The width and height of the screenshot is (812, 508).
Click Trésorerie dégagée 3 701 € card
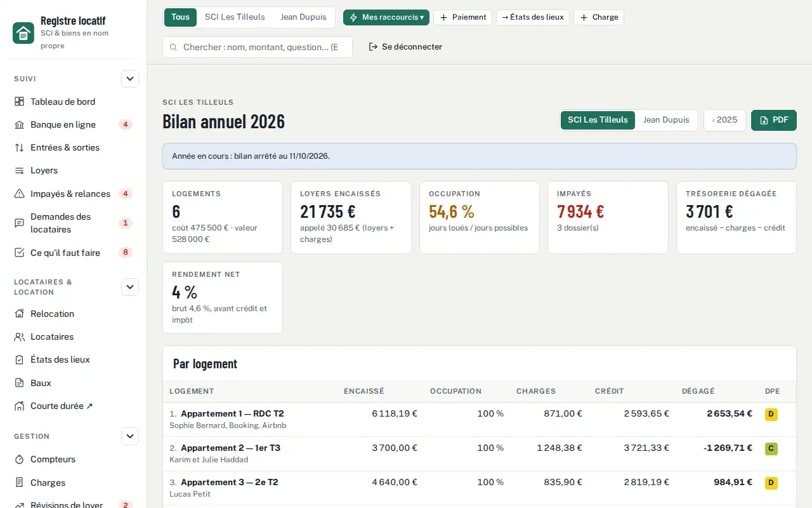pyautogui.click(x=737, y=218)
